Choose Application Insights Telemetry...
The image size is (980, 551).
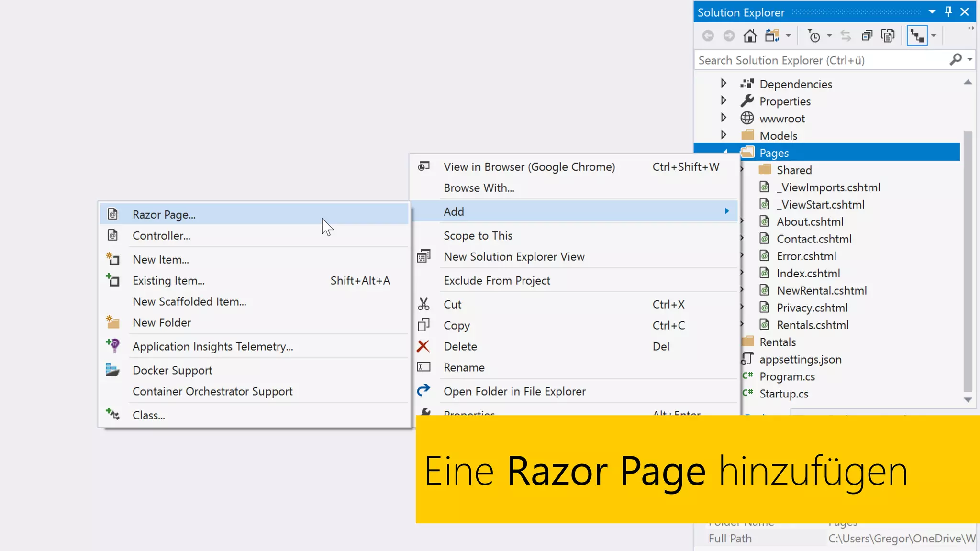[x=255, y=347]
